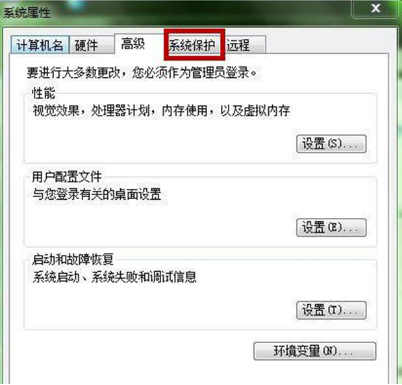Image resolution: width=402 pixels, height=385 pixels.
Task: Click the administrator login notice text
Action: [142, 72]
